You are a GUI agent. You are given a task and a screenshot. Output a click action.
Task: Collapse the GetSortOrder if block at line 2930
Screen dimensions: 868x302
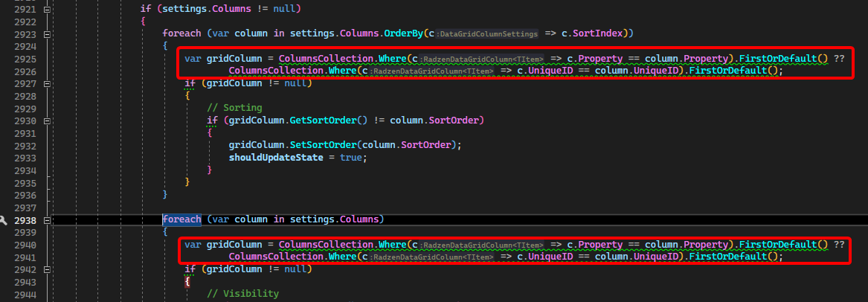[48, 121]
